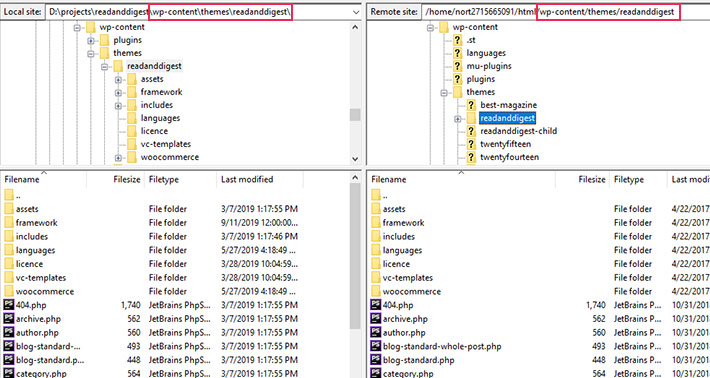Click the Remote site path field
This screenshot has width=710, height=378.
566,12
